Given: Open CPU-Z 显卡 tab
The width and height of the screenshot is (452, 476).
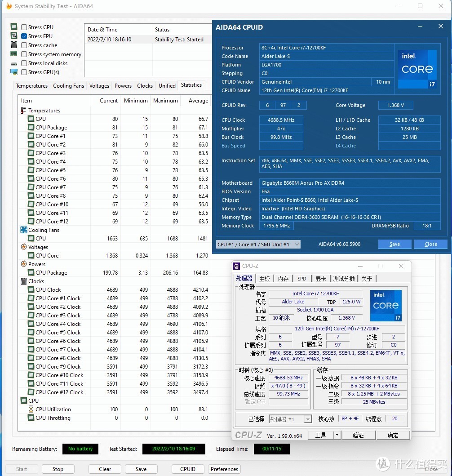Looking at the screenshot, I should tap(321, 279).
